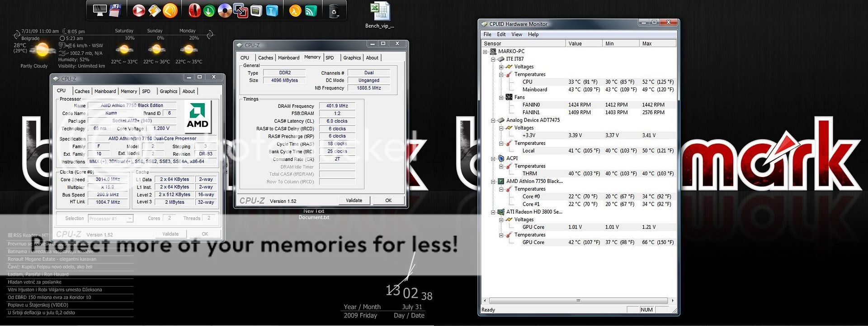Switch to Caches tab in front CPU-Z window
This screenshot has height=326, width=868.
[82, 91]
